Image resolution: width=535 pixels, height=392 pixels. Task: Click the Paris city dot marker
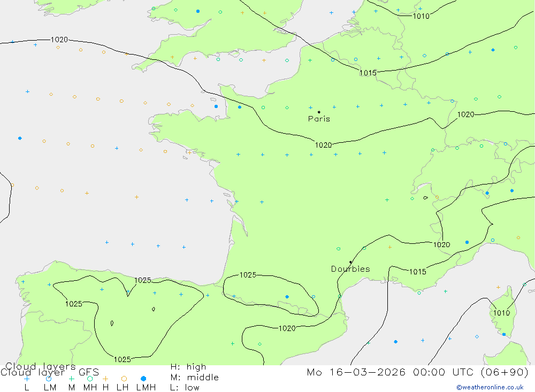319,112
